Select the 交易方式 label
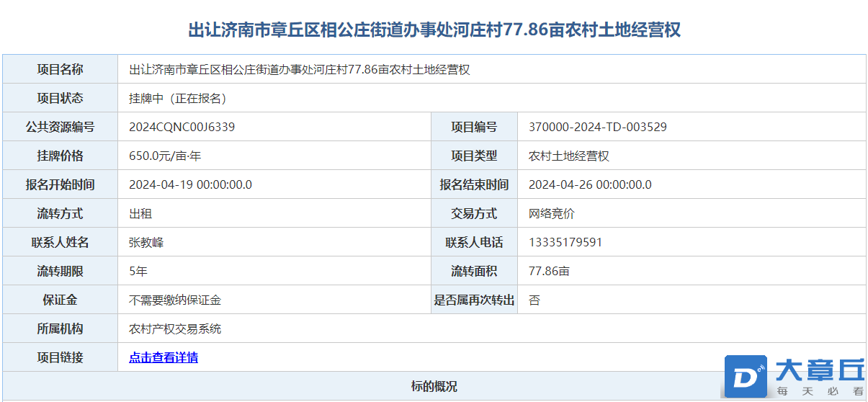This screenshot has width=868, height=402. (474, 213)
